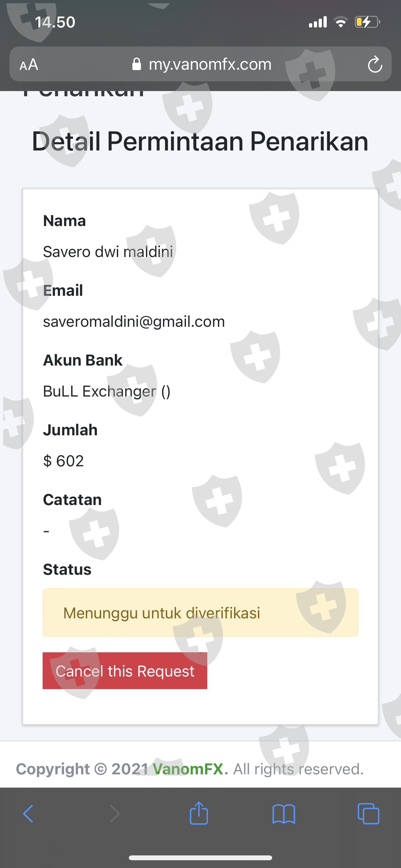Open the Safari bookmarks icon
Viewport: 401px width, 868px height.
click(284, 814)
